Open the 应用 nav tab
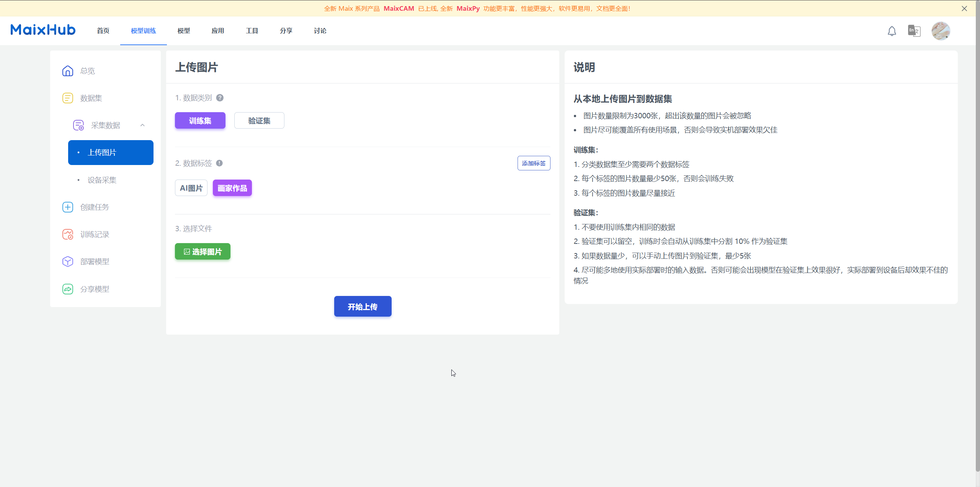 [218, 31]
